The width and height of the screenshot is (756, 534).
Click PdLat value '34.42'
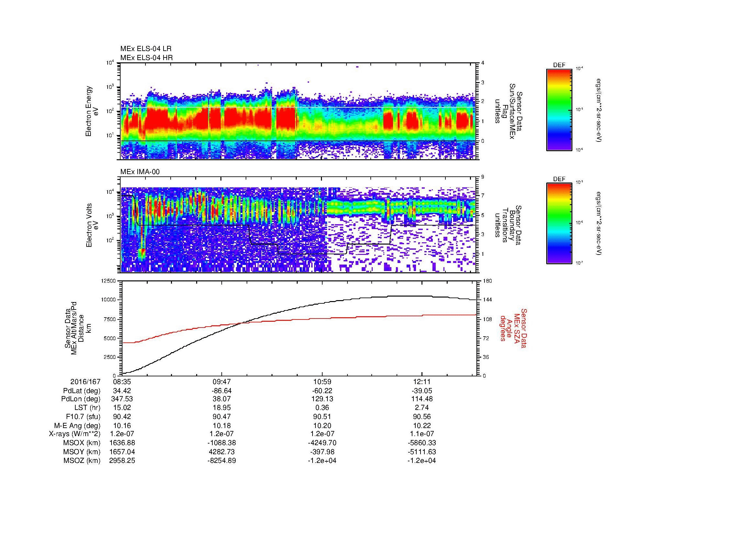pyautogui.click(x=122, y=391)
